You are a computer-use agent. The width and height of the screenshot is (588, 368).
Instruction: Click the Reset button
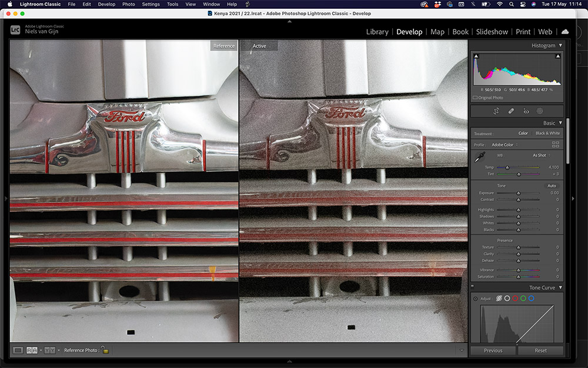(541, 351)
